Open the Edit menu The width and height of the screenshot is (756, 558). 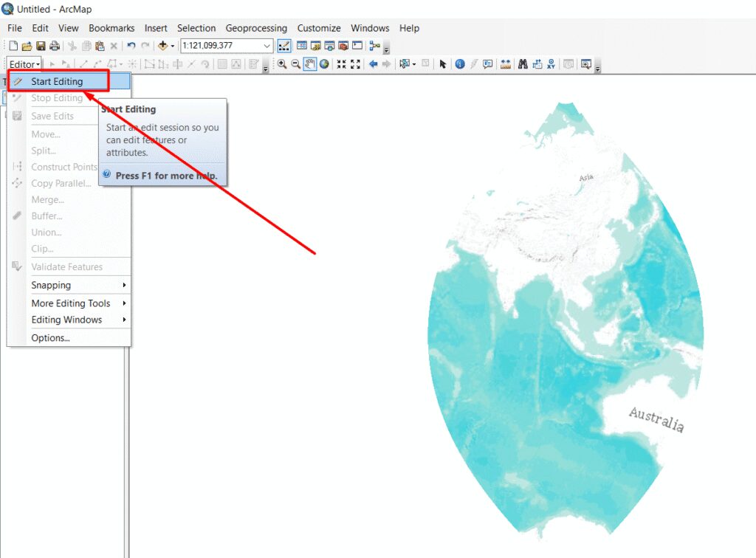pos(40,28)
